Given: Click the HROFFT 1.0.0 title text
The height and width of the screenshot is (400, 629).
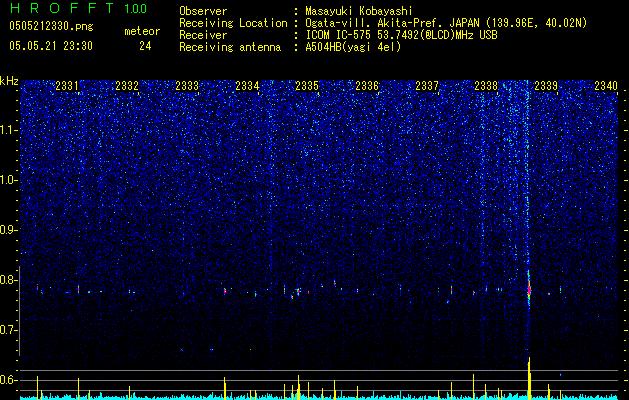Looking at the screenshot, I should [x=78, y=8].
